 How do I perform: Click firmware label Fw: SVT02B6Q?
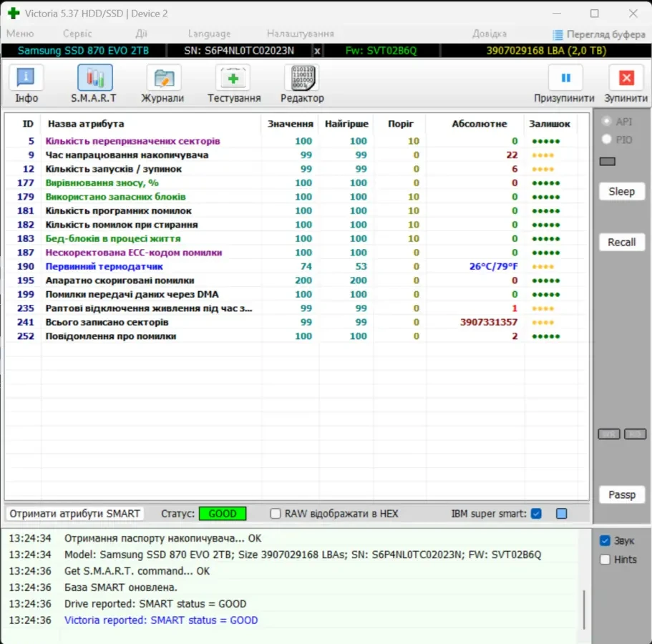[381, 51]
